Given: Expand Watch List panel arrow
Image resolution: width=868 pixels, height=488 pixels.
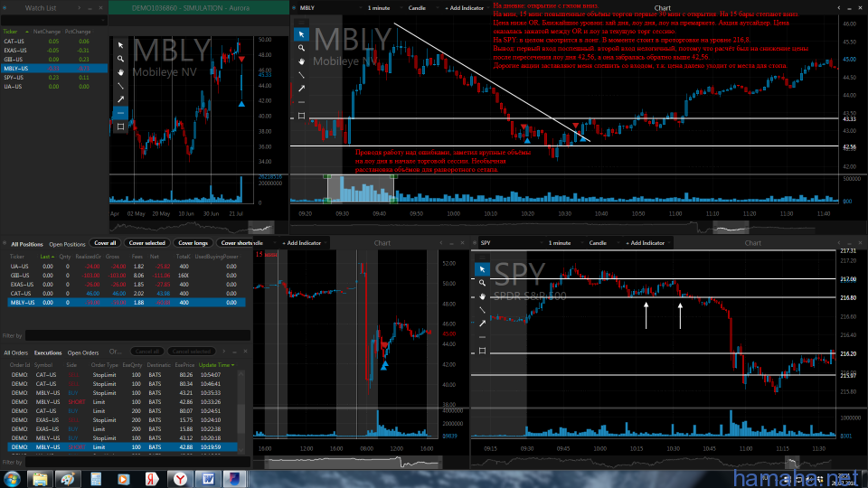Looking at the screenshot, I should pyautogui.click(x=80, y=8).
